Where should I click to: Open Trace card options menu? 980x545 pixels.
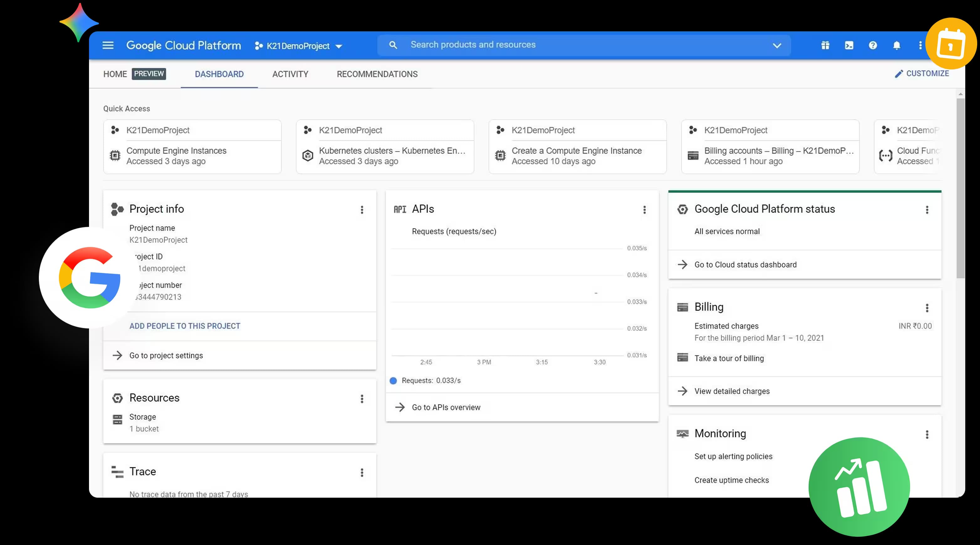pyautogui.click(x=362, y=472)
